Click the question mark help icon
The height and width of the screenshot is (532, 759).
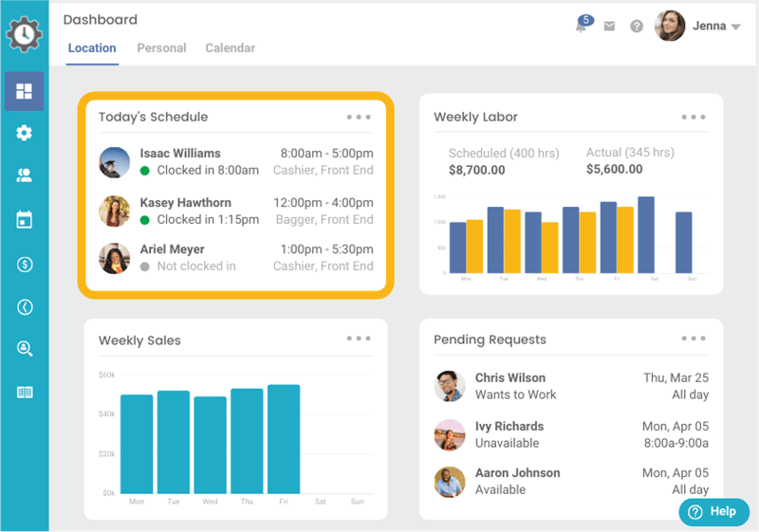point(637,27)
